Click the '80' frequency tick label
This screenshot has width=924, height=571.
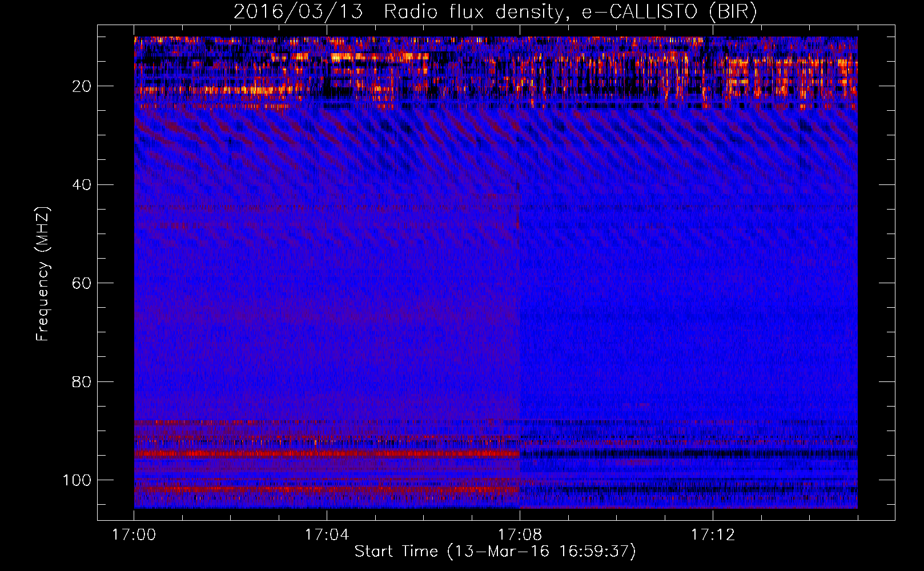(82, 381)
